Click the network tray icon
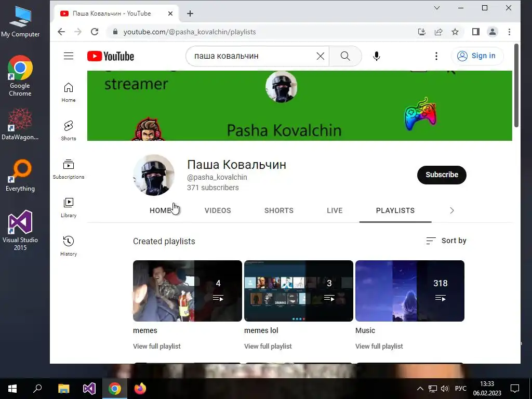This screenshot has height=399, width=532. click(x=433, y=389)
